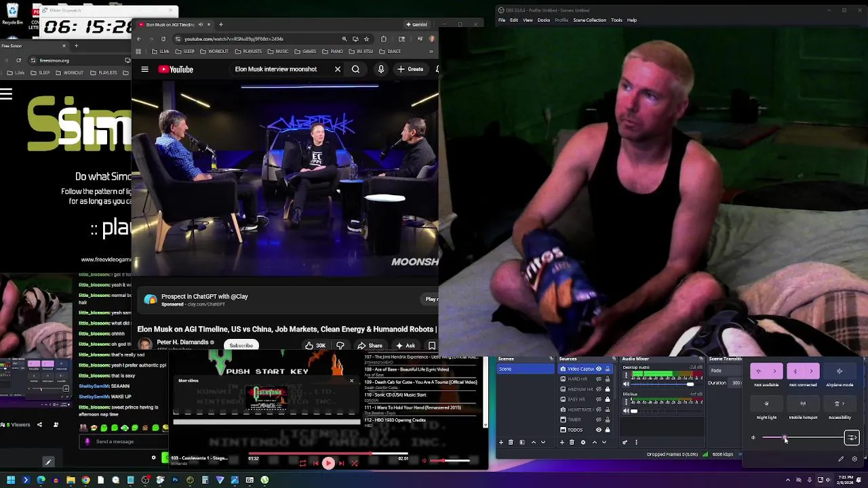Open Chrome extensions puzzle icon
This screenshot has height=488, width=868.
click(384, 39)
